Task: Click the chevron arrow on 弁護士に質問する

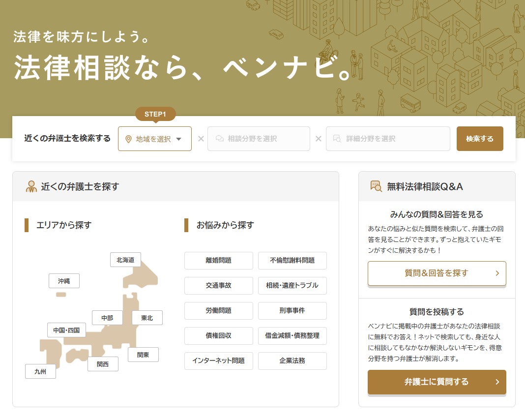Action: 497,382
